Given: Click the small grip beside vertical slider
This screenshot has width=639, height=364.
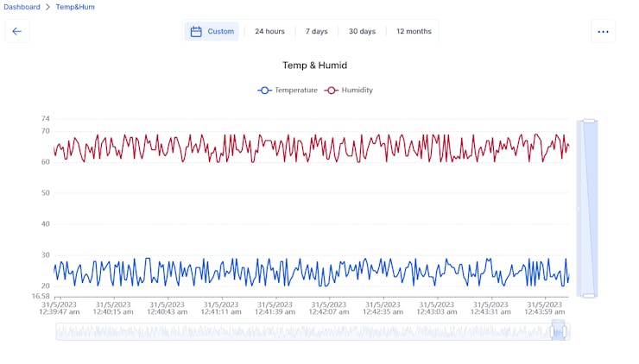Looking at the screenshot, I should (x=579, y=208).
